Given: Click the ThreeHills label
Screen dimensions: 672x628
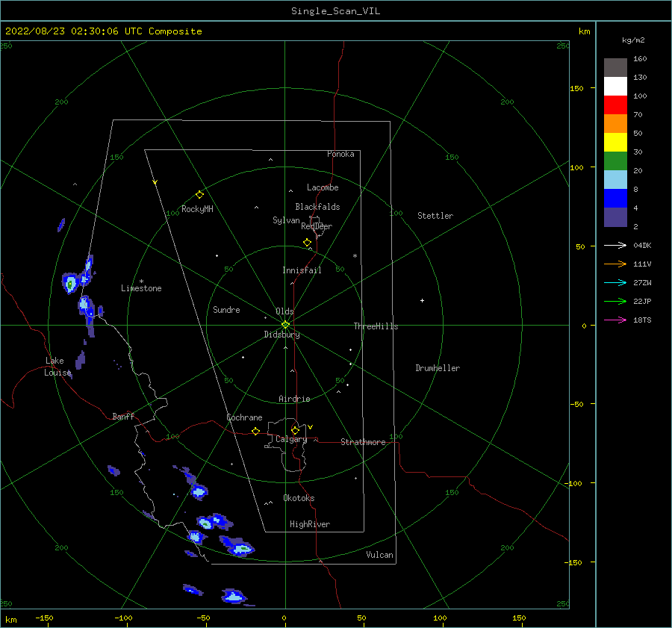Looking at the screenshot, I should [376, 326].
